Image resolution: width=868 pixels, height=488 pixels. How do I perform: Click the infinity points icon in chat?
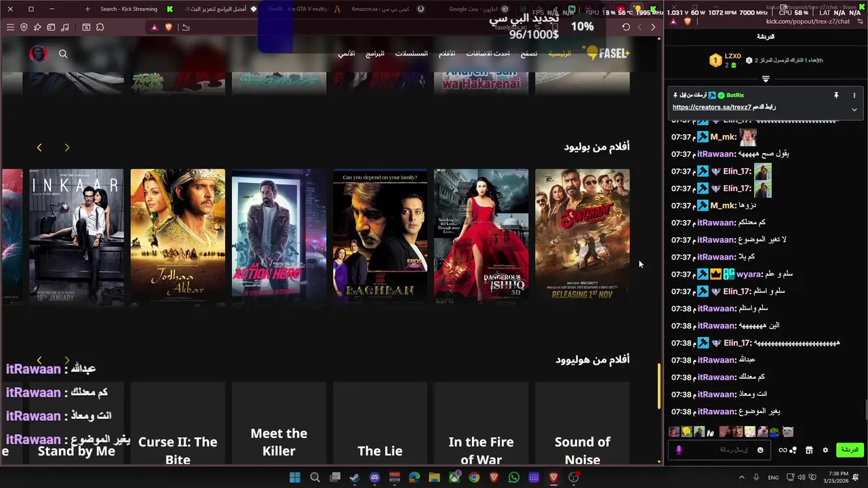(787, 450)
